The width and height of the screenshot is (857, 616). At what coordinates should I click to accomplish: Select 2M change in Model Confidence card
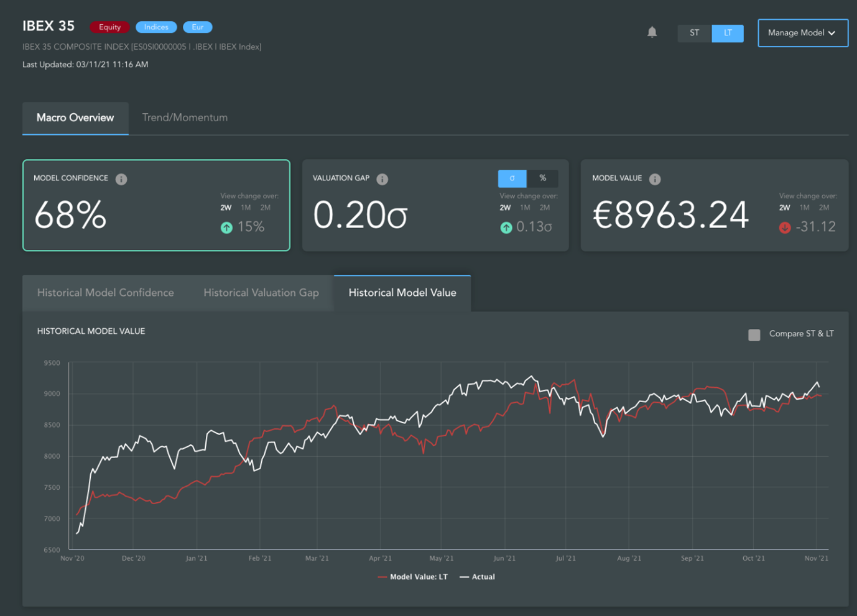(266, 208)
